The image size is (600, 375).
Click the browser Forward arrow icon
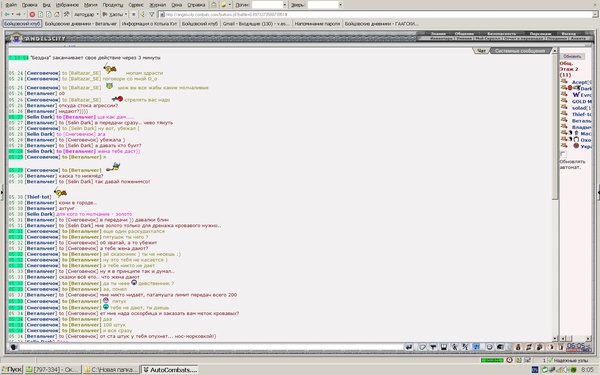18,14
